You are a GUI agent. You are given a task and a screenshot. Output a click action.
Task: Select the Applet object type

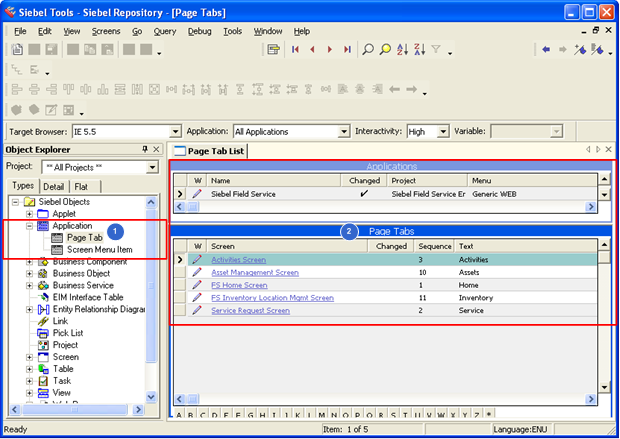[64, 214]
